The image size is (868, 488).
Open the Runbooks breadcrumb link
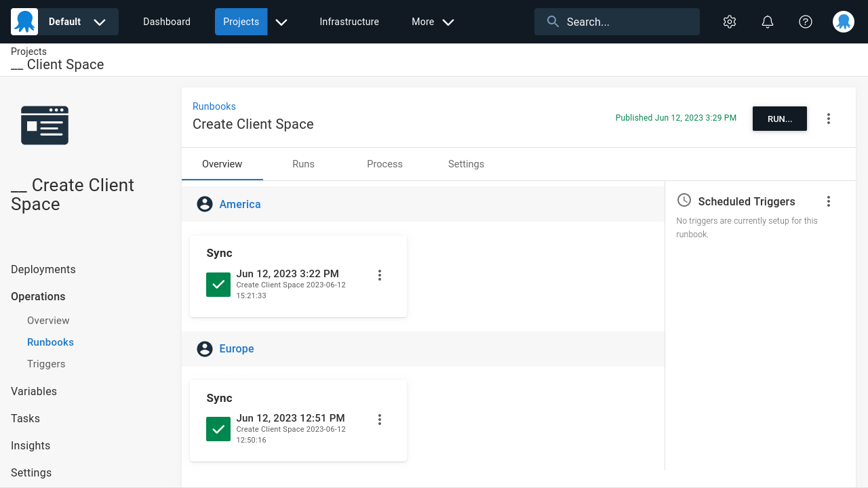[214, 106]
